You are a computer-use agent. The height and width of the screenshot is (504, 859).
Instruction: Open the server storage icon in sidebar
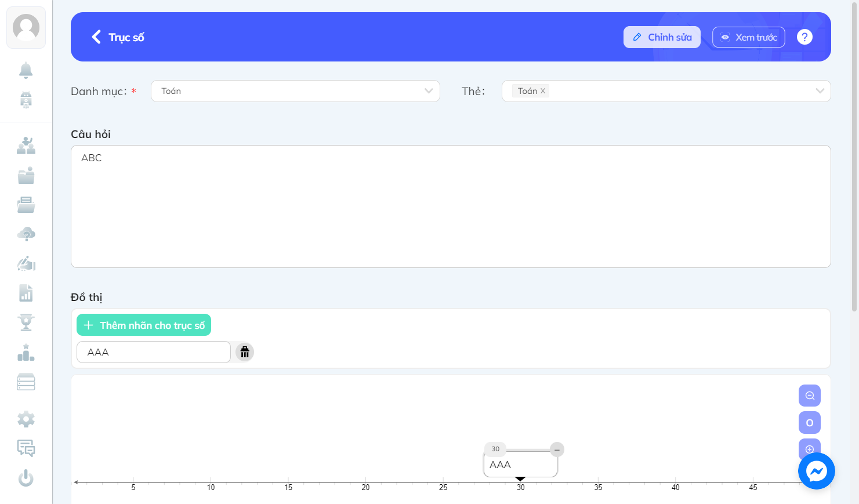[26, 382]
